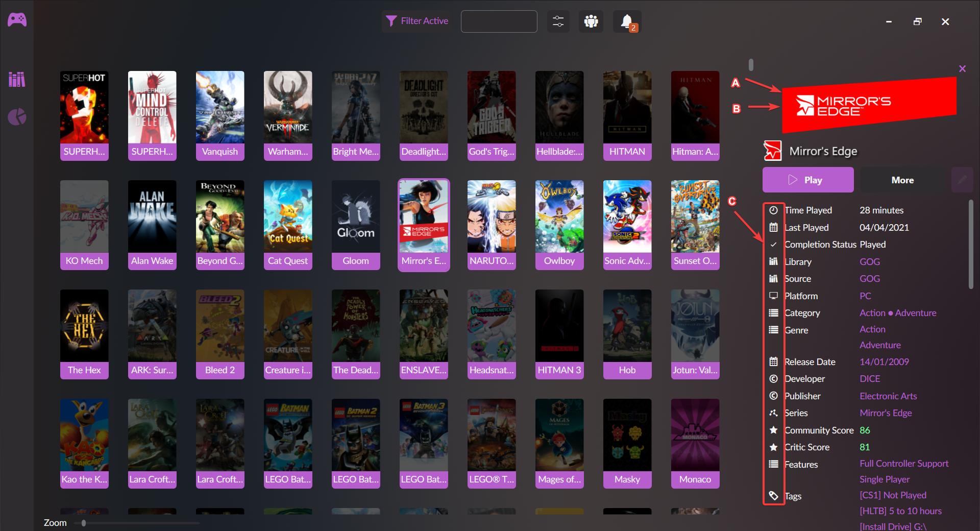Click the DICE developer link

[x=870, y=378]
